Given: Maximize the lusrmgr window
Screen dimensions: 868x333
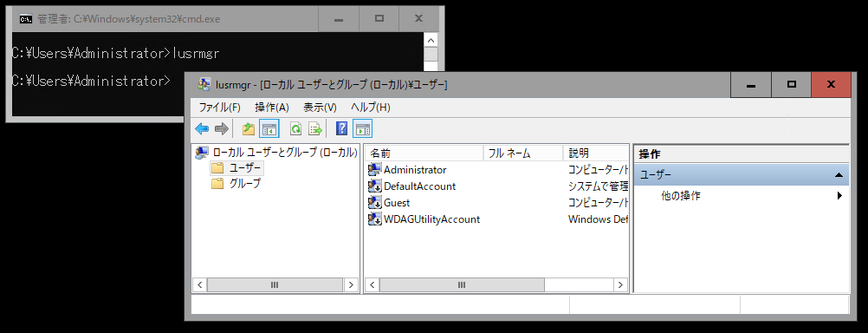Looking at the screenshot, I should point(792,85).
